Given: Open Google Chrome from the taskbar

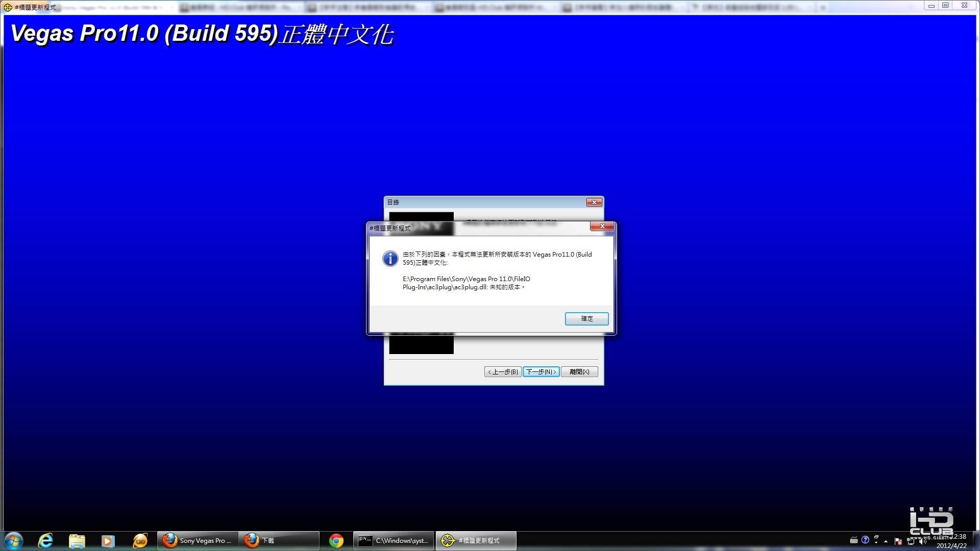Looking at the screenshot, I should 336,540.
